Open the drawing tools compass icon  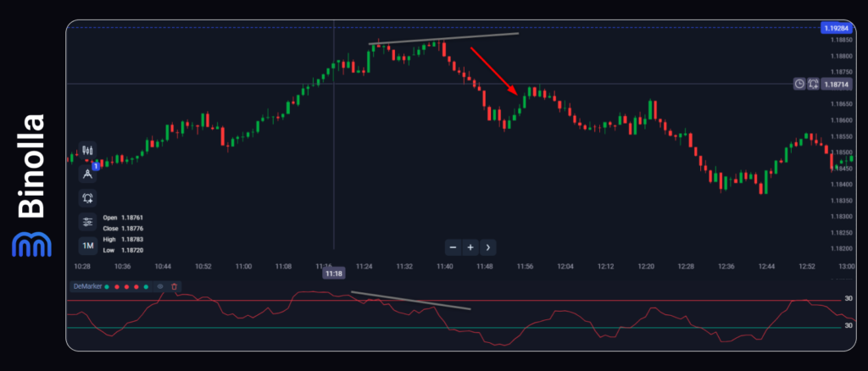(x=87, y=174)
